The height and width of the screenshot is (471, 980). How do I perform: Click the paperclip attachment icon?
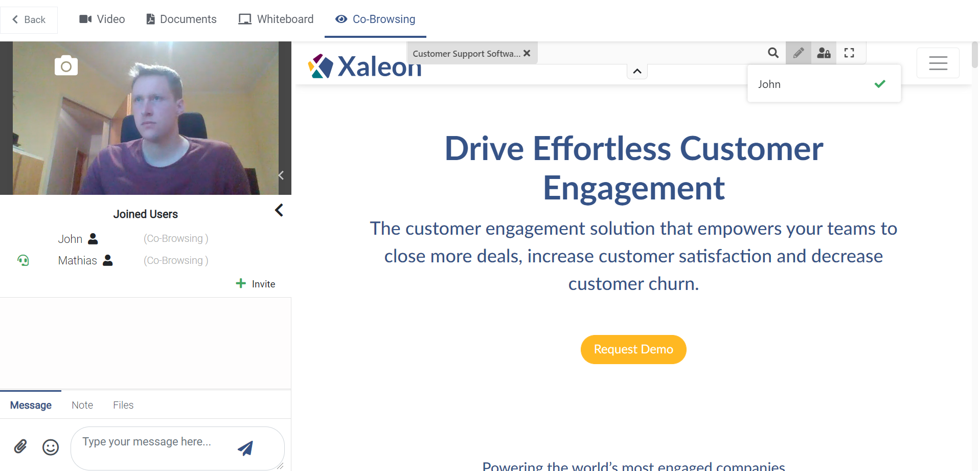click(20, 446)
